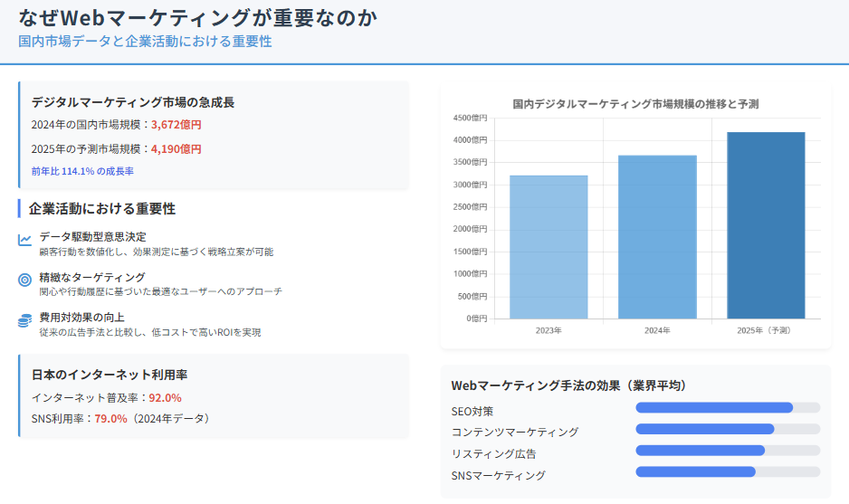Click the main title なぜWebマーケティングが重要なのか
Image resolution: width=849 pixels, height=504 pixels.
(x=198, y=17)
